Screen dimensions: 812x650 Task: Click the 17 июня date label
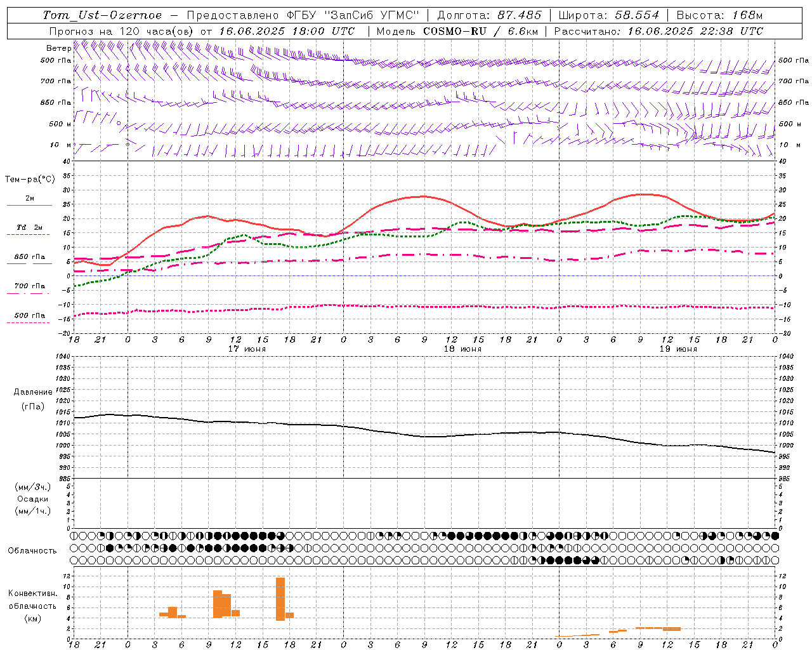coord(247,349)
